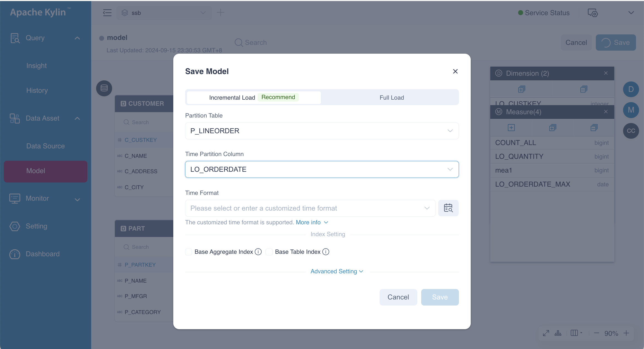Open the Partition Table P_LINEORDER dropdown
The height and width of the screenshot is (349, 644).
(322, 131)
